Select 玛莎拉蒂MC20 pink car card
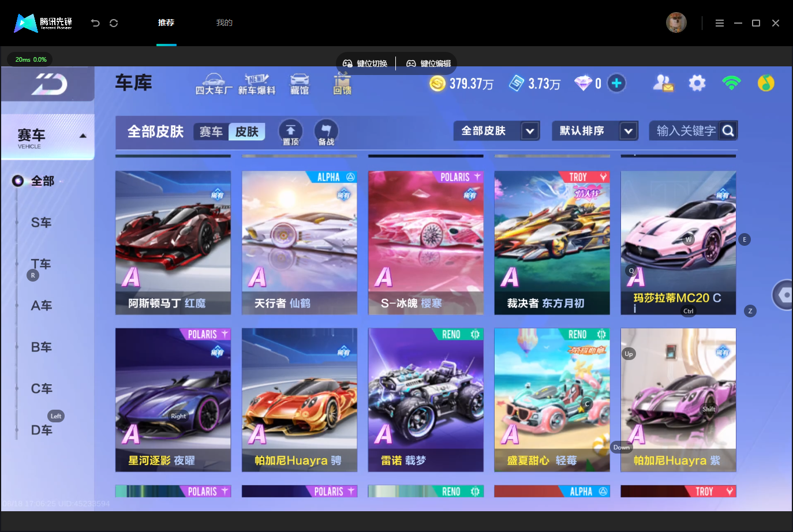Image resolution: width=793 pixels, height=532 pixels. [x=679, y=243]
